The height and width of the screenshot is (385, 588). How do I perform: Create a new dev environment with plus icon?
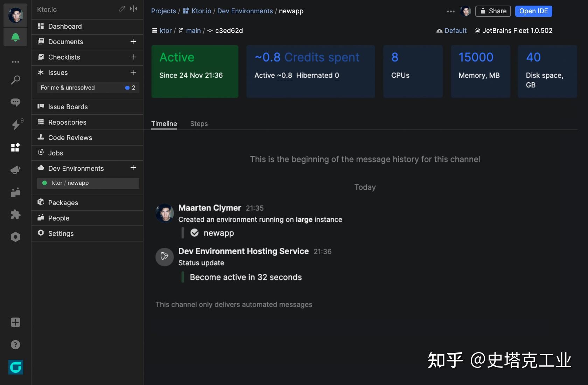[133, 168]
